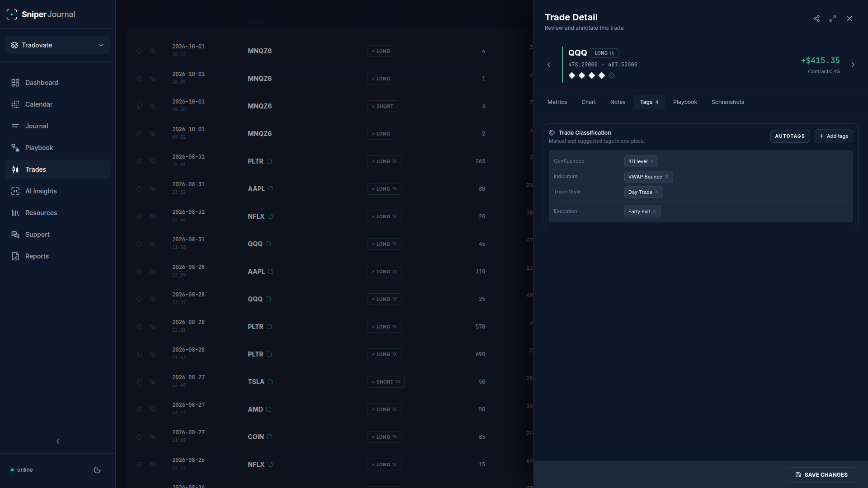
Task: Click SHORT badge on MNQZ6 09:50 row
Action: coord(382,106)
